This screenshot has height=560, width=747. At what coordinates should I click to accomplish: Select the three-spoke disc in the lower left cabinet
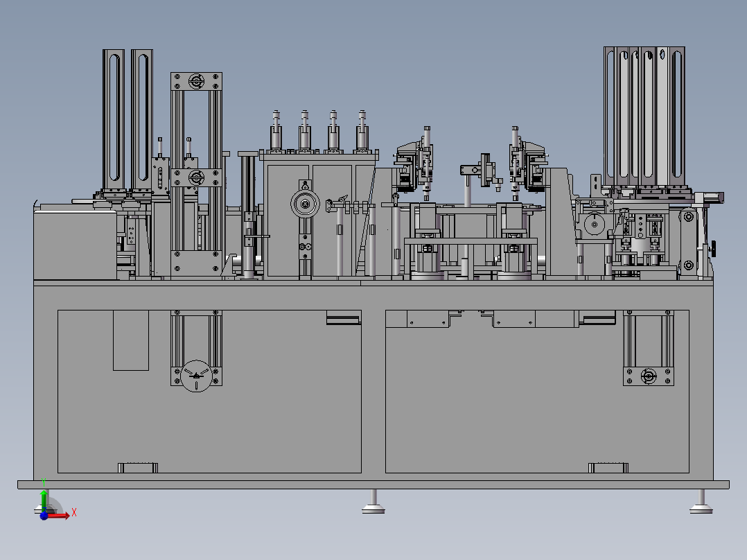coord(196,376)
